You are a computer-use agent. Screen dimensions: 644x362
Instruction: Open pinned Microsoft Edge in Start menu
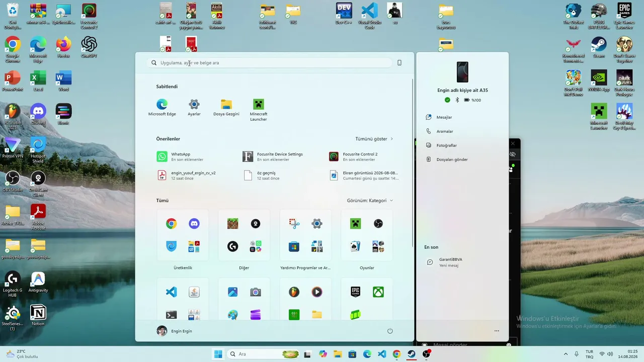click(162, 108)
